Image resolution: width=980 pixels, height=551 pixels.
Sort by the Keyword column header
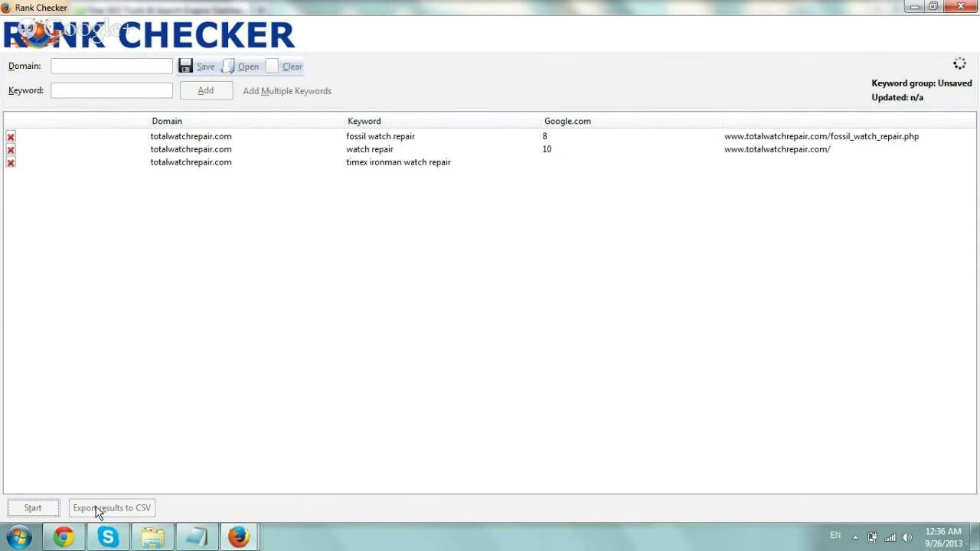pyautogui.click(x=364, y=121)
